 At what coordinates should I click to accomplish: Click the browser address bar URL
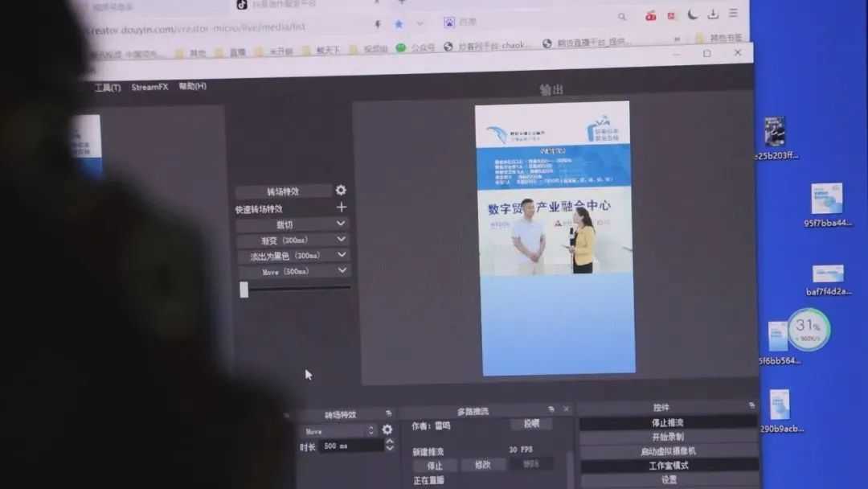[x=198, y=27]
